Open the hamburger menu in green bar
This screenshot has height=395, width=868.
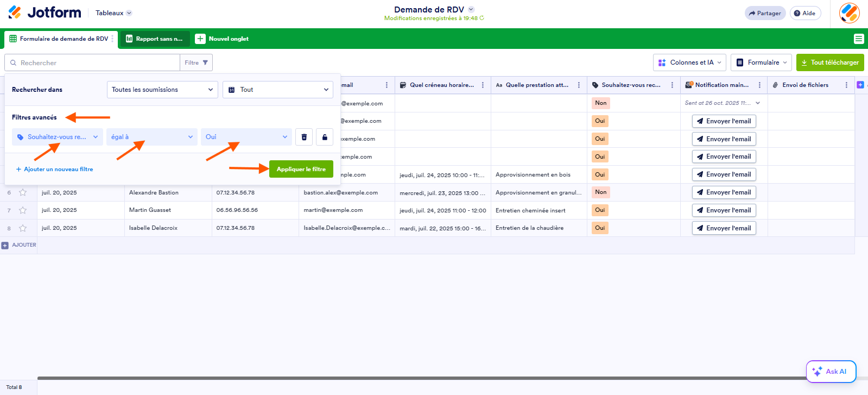[859, 39]
